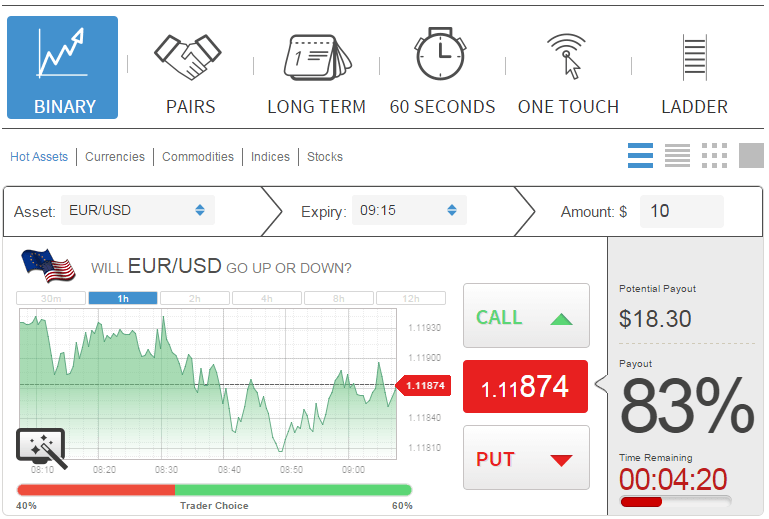The height and width of the screenshot is (519, 769).
Task: Open the Currencies tab
Action: (x=115, y=156)
